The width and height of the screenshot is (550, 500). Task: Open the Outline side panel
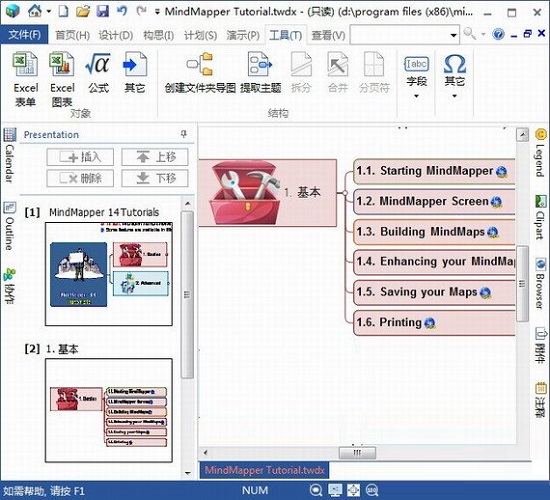[x=9, y=226]
